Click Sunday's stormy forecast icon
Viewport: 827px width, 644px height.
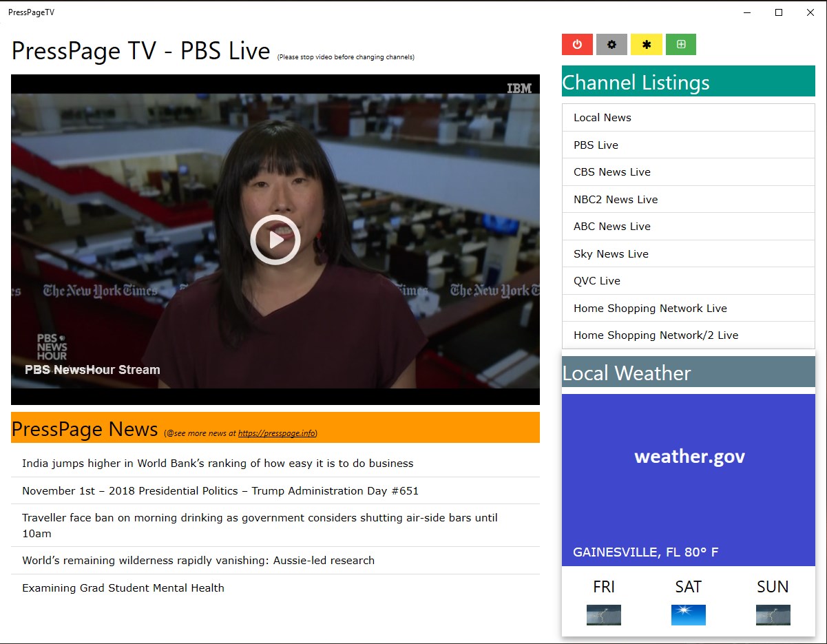click(773, 615)
